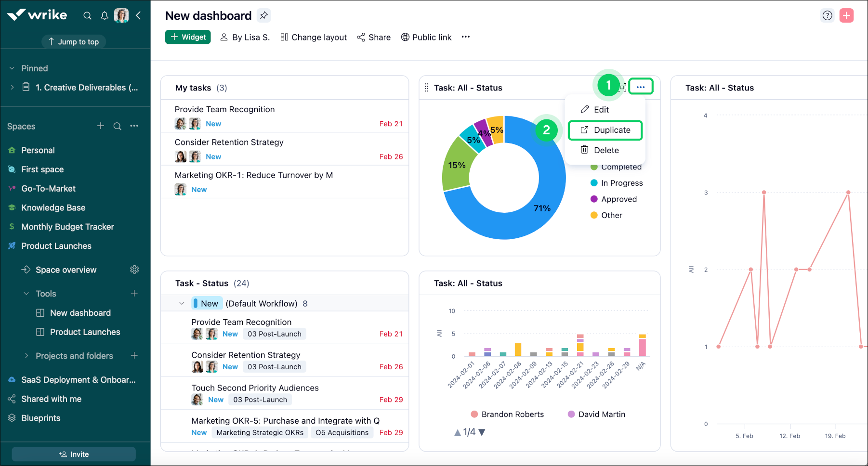
Task: Open Space overview settings gear
Action: 134,270
